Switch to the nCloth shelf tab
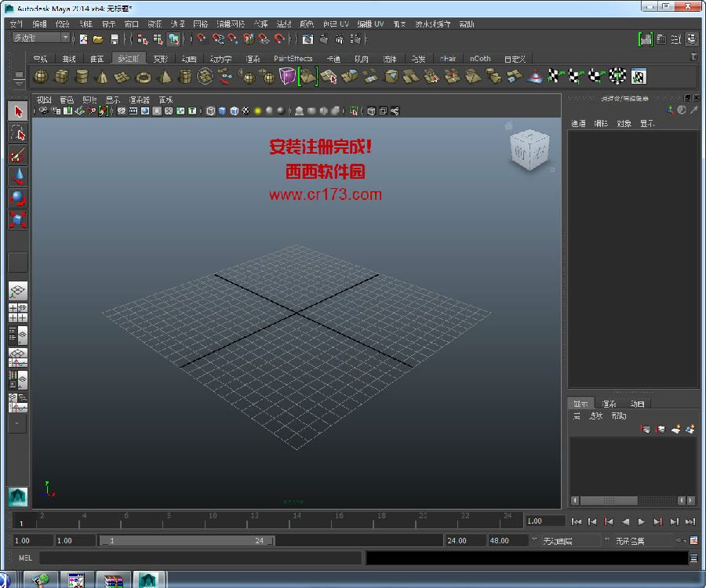 click(480, 59)
